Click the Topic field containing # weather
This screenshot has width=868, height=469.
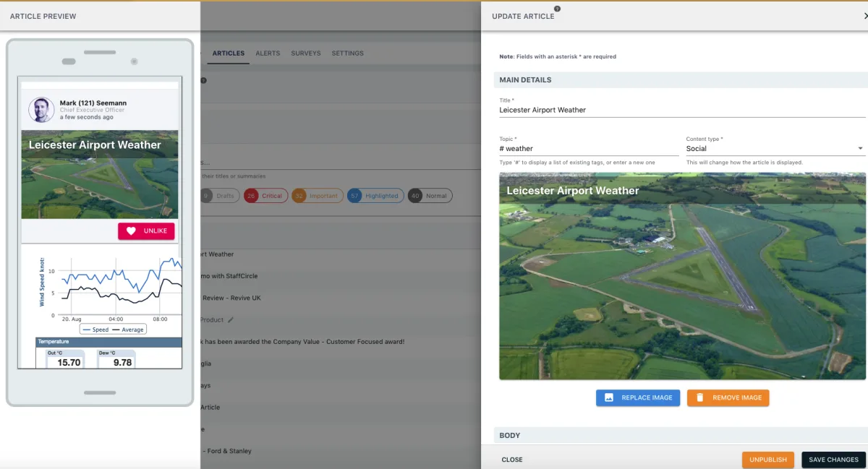588,148
